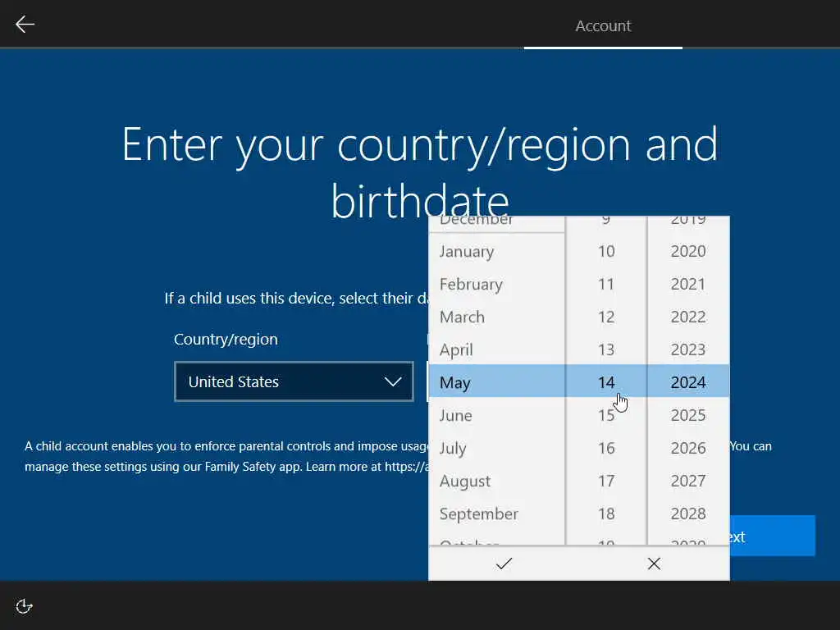Pick day 16 in the day column
Viewport: 840px width, 630px height.
(x=606, y=448)
